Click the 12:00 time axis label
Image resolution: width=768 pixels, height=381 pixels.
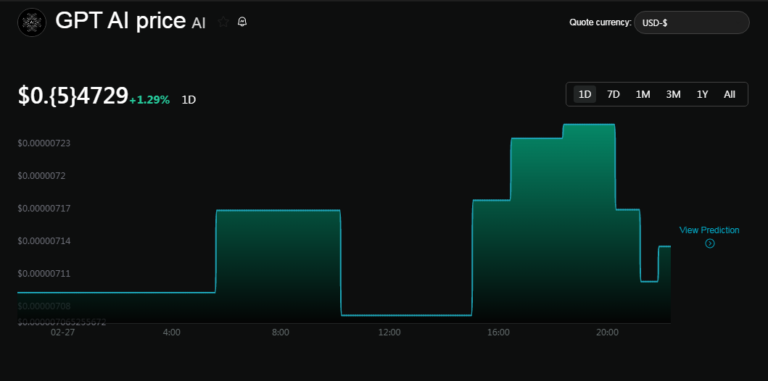point(389,333)
